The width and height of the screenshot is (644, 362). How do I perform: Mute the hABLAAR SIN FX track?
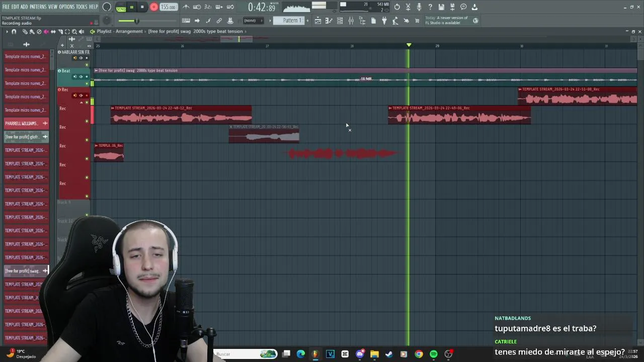pos(87,65)
